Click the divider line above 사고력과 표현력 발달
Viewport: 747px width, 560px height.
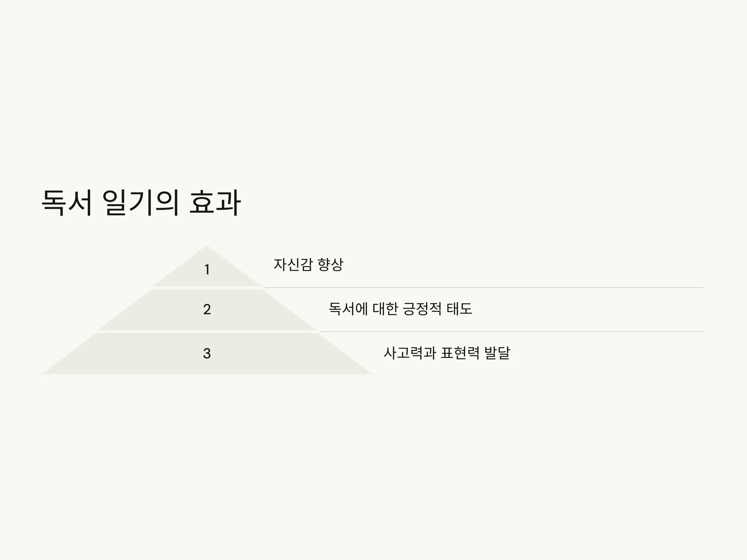(x=512, y=332)
